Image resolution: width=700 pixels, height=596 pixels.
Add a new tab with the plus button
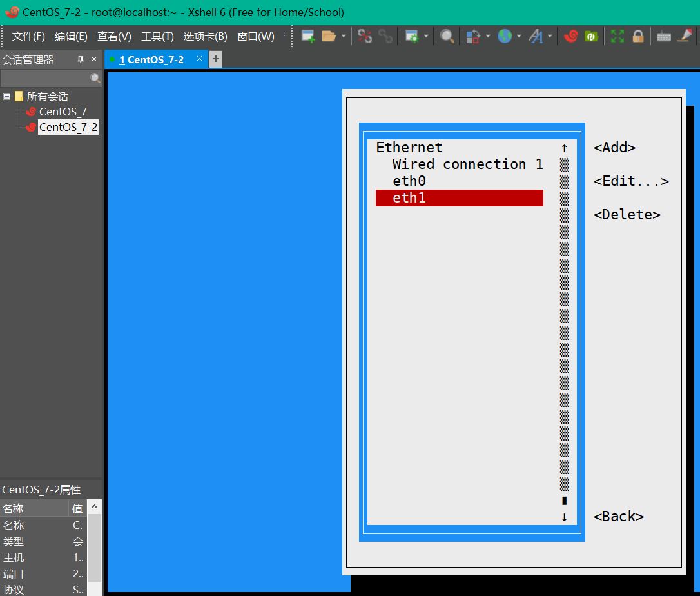click(216, 59)
